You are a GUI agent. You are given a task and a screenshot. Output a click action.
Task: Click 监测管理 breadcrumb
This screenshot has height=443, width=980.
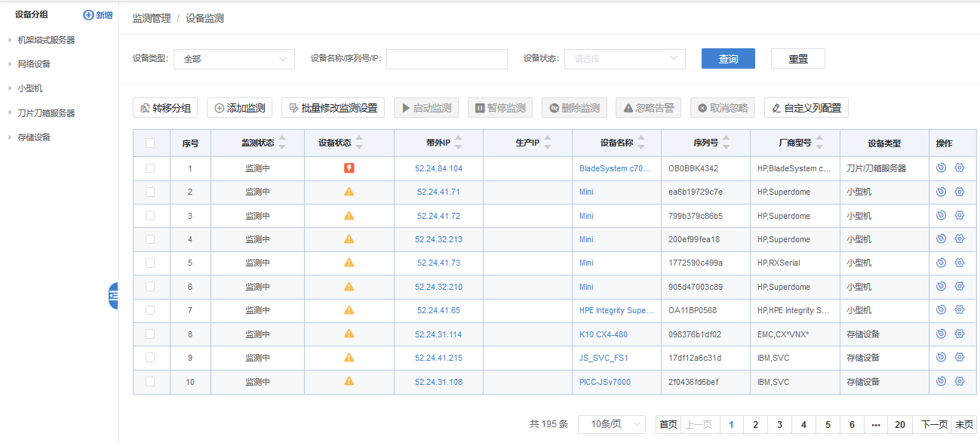click(x=152, y=18)
